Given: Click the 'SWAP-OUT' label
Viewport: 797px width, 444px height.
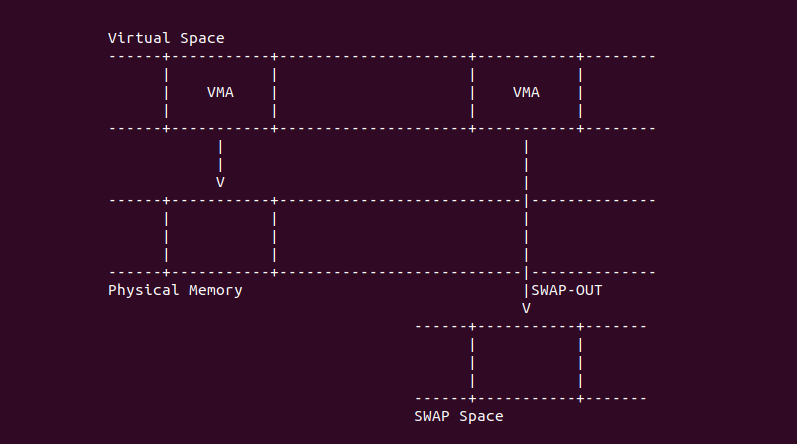Looking at the screenshot, I should pyautogui.click(x=566, y=290).
